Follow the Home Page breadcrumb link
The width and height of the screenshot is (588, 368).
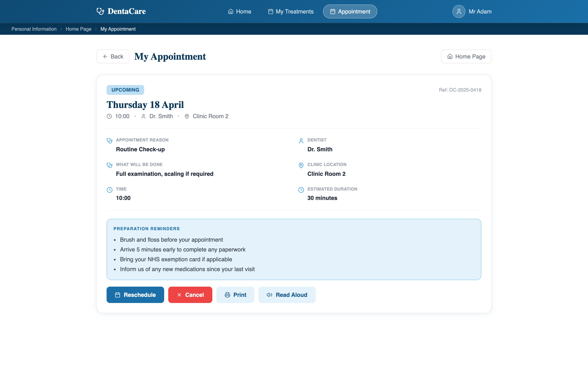[78, 29]
